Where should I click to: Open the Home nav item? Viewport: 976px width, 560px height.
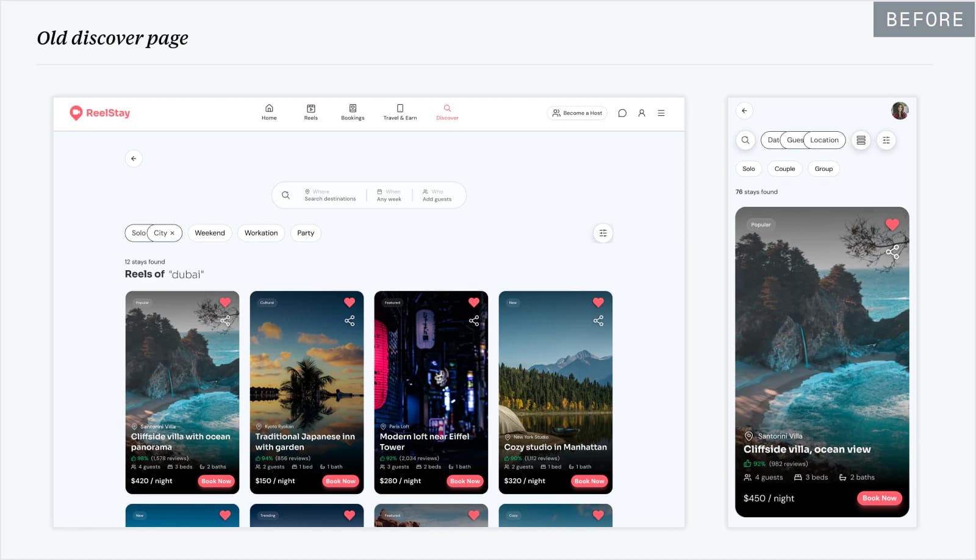click(x=269, y=112)
